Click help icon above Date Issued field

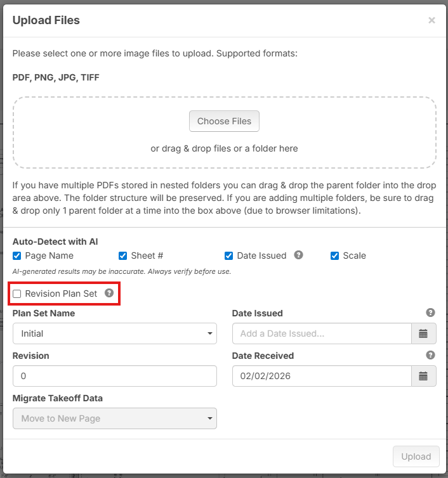[430, 313]
